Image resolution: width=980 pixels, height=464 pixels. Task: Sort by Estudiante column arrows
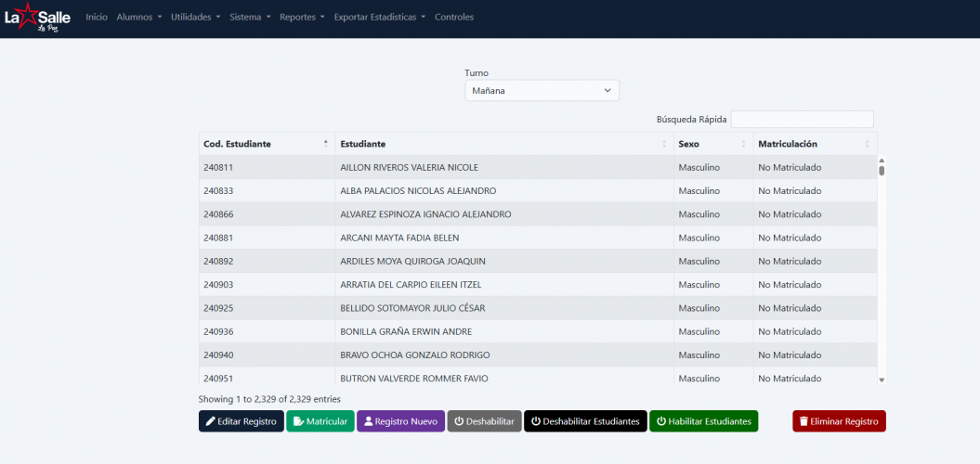(664, 144)
